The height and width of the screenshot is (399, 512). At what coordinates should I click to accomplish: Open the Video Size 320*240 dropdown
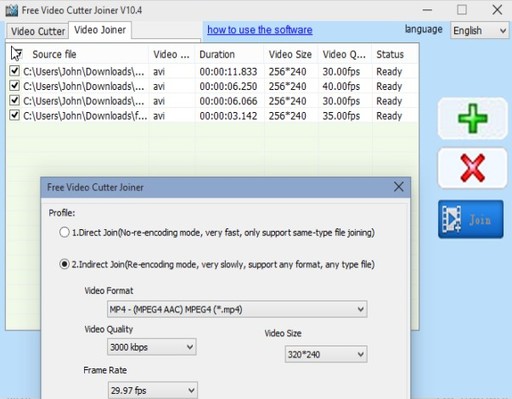[x=326, y=354]
